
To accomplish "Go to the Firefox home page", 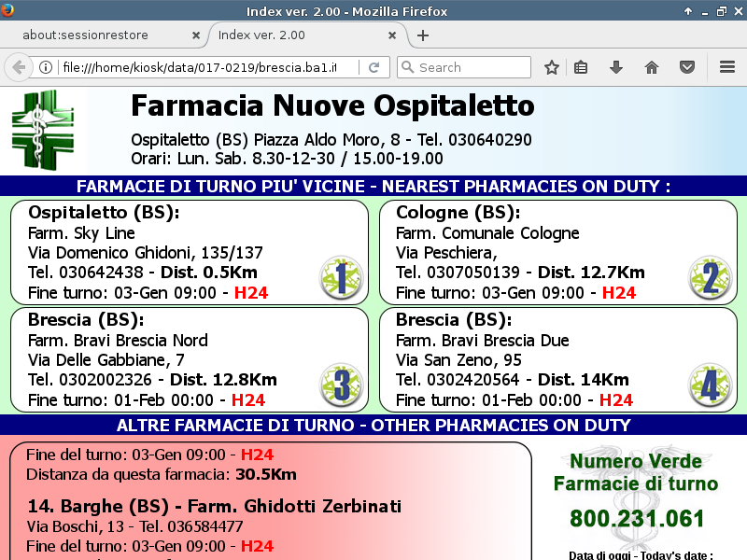I will coord(652,67).
